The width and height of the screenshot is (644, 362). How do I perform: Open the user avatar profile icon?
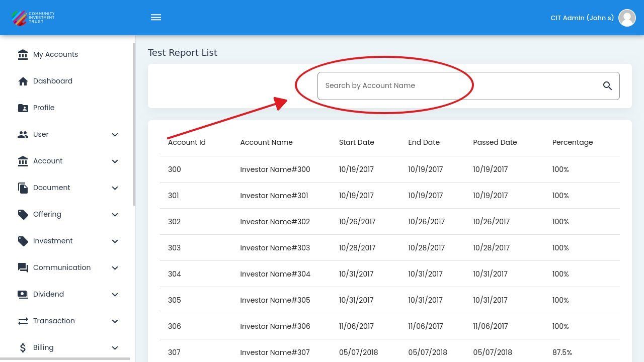pos(627,18)
